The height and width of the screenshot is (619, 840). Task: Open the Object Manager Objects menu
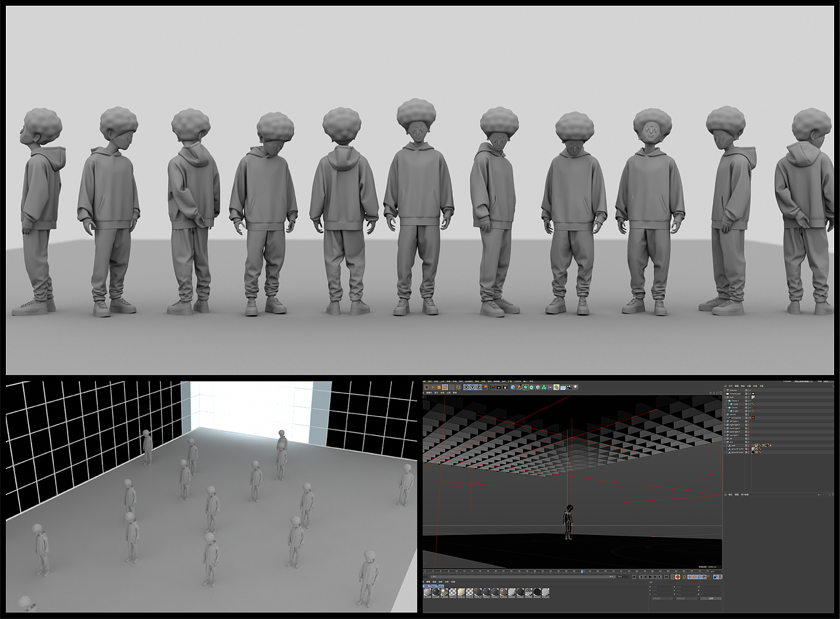coord(748,386)
